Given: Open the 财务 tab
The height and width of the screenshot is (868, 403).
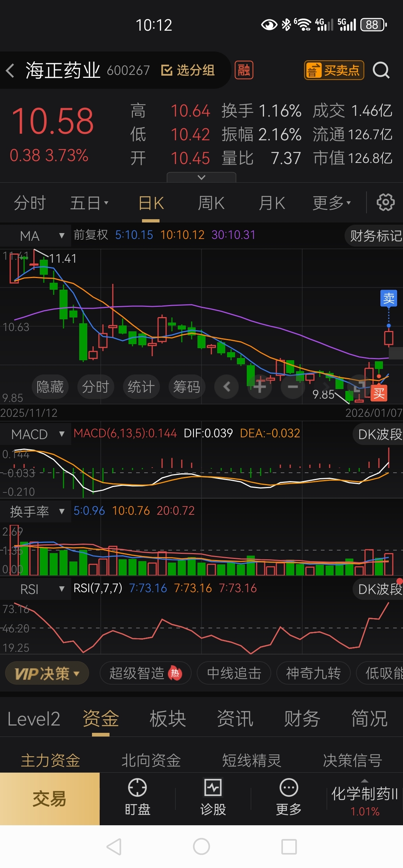Looking at the screenshot, I should 302,719.
